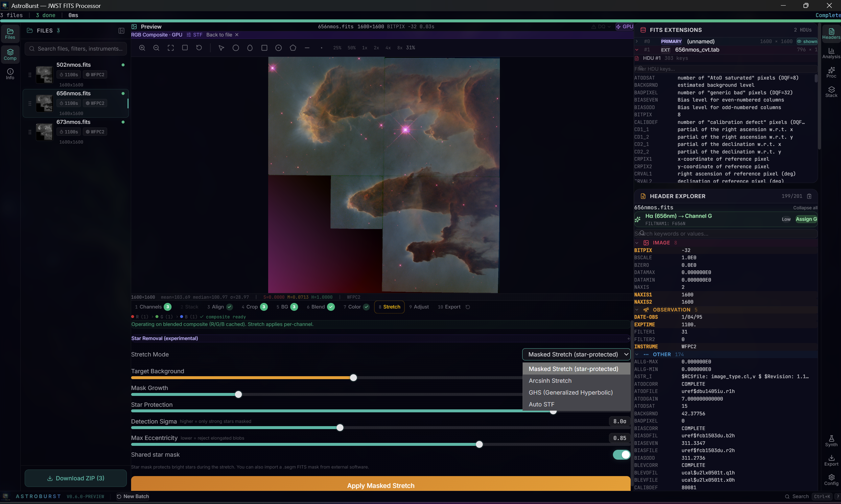This screenshot has width=841, height=504.
Task: Click the Search files, filters, instruments field
Action: (x=76, y=49)
